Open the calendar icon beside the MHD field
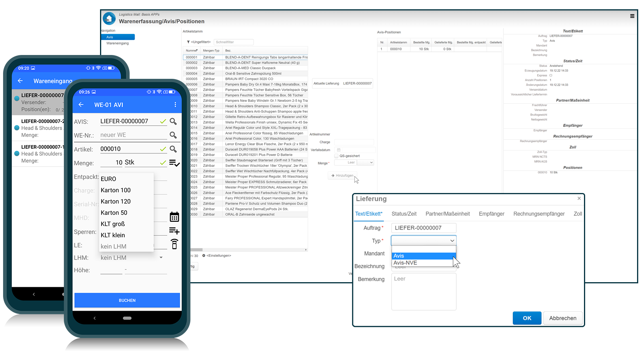This screenshot has height=351, width=644. coord(174,216)
